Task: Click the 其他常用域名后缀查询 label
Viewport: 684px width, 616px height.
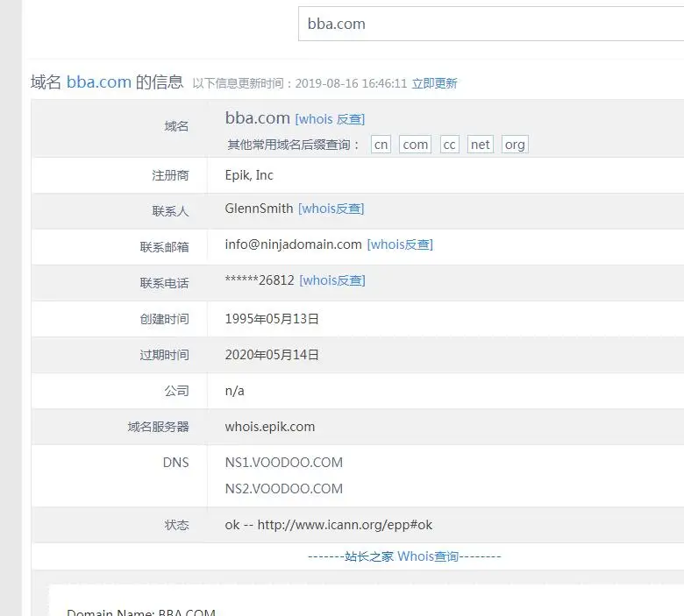Action: tap(293, 145)
